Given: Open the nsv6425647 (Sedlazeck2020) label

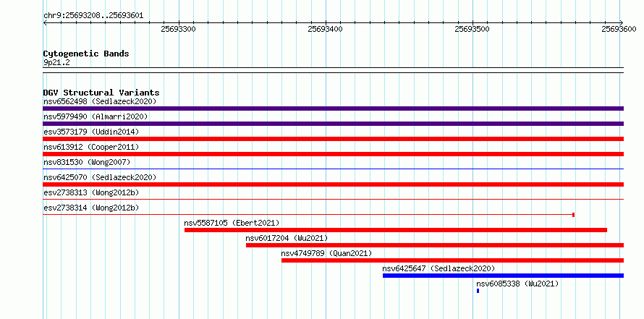Looking at the screenshot, I should [438, 268].
